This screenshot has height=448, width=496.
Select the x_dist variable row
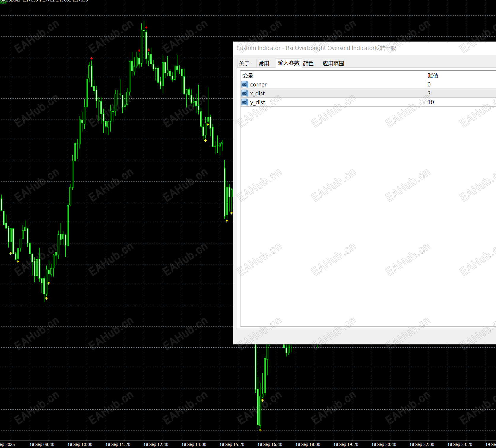coord(368,93)
